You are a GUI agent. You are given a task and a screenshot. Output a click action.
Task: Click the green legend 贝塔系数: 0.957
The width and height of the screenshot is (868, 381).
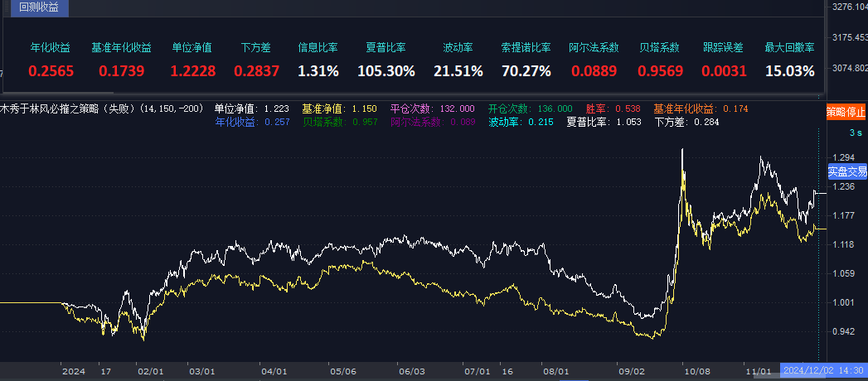point(339,123)
